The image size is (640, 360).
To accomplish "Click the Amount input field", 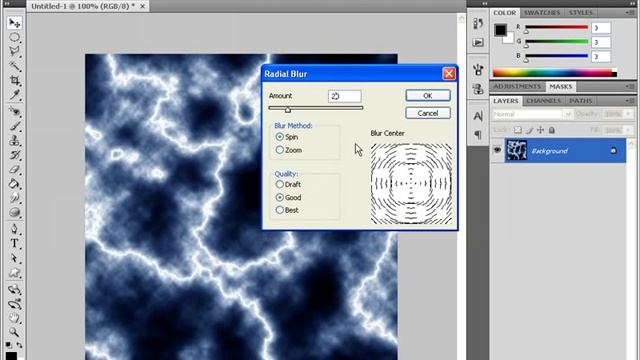I will (x=344, y=96).
